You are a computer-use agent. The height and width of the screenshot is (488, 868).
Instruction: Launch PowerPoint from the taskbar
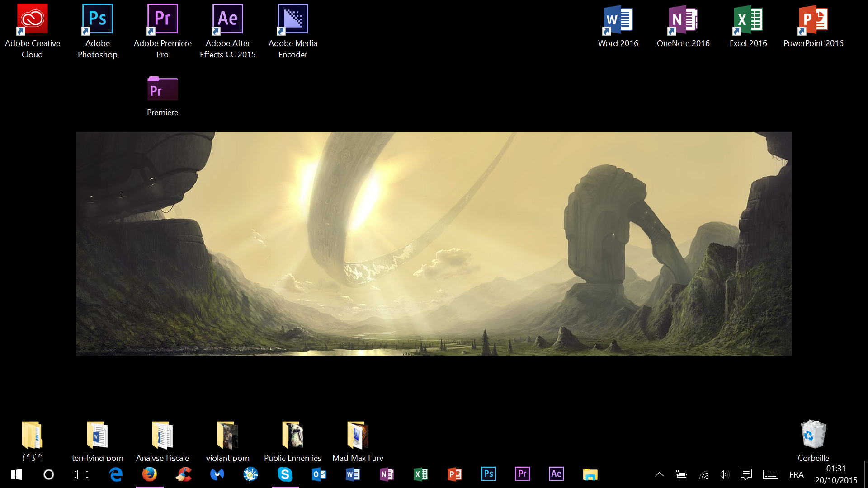pos(455,474)
